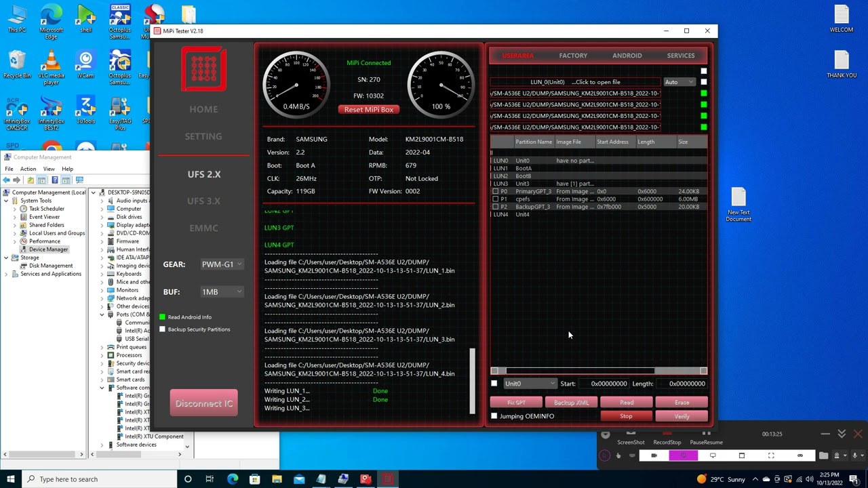Open the BUF 1MB dropdown
The height and width of the screenshot is (488, 868).
(x=222, y=292)
